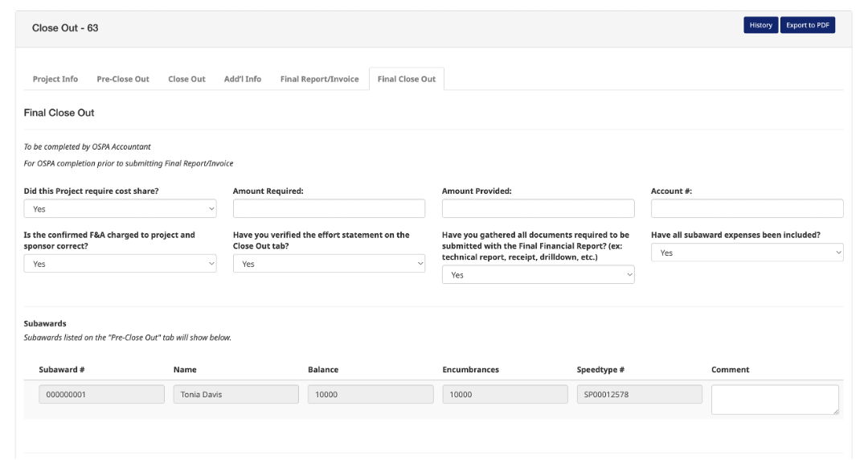Image resolution: width=868 pixels, height=460 pixels.
Task: Focus the Amount Provided text field
Action: click(x=538, y=209)
